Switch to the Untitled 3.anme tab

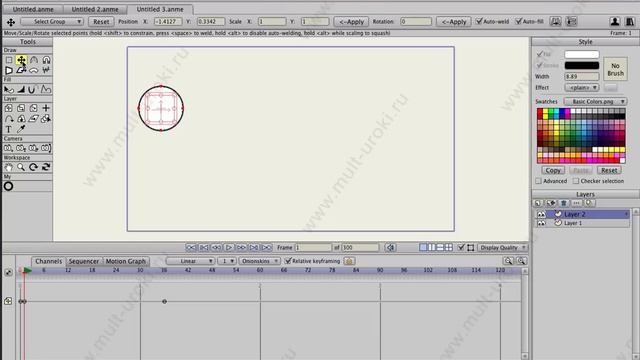pyautogui.click(x=160, y=9)
